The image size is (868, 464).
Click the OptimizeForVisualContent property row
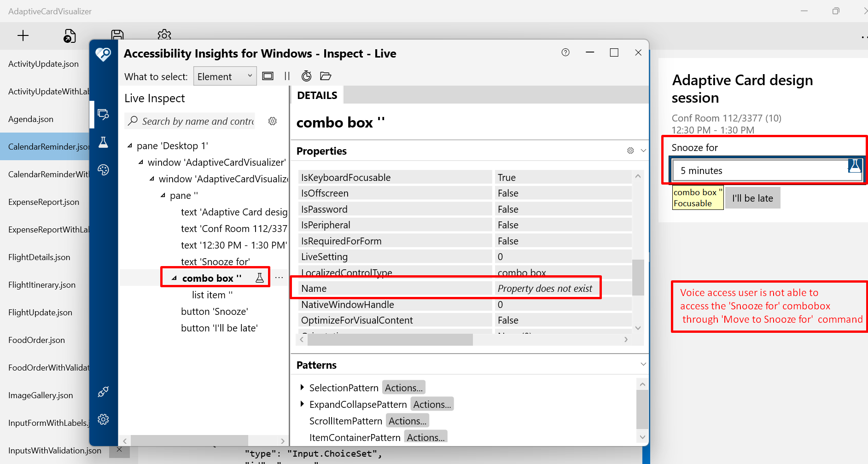coord(465,320)
